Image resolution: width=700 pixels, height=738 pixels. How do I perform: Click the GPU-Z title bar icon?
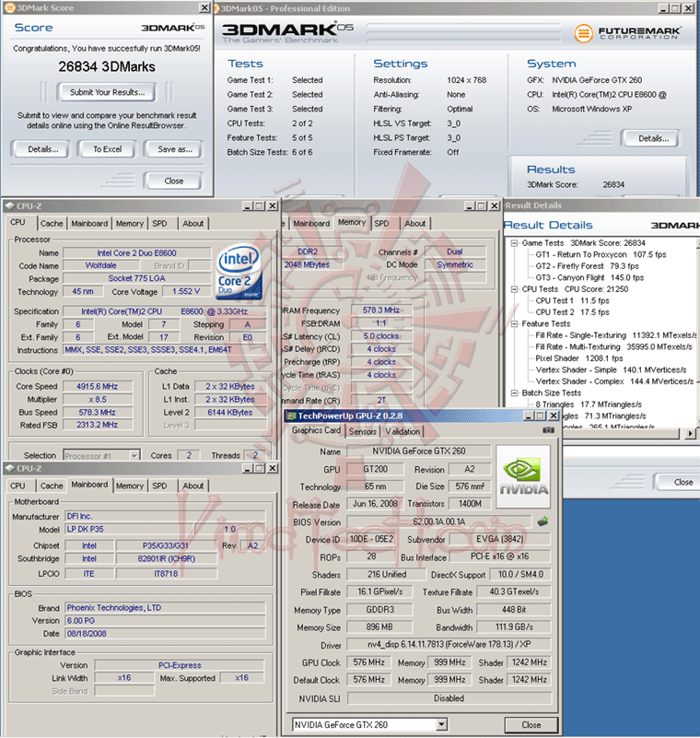[292, 416]
